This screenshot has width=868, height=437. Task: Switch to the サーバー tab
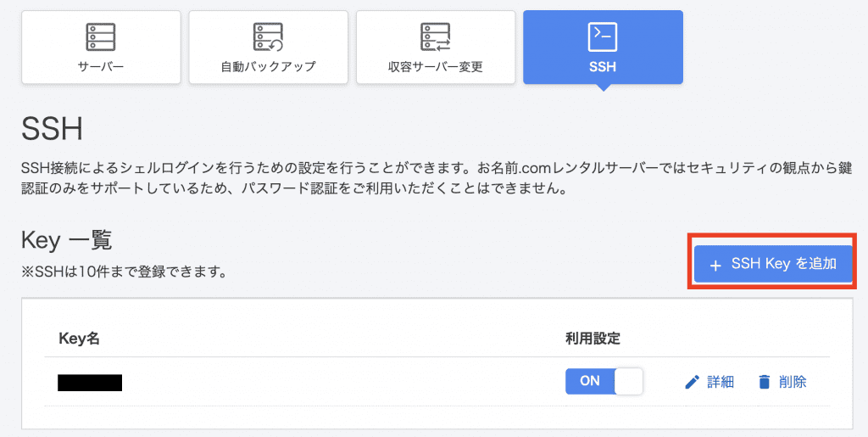point(101,48)
